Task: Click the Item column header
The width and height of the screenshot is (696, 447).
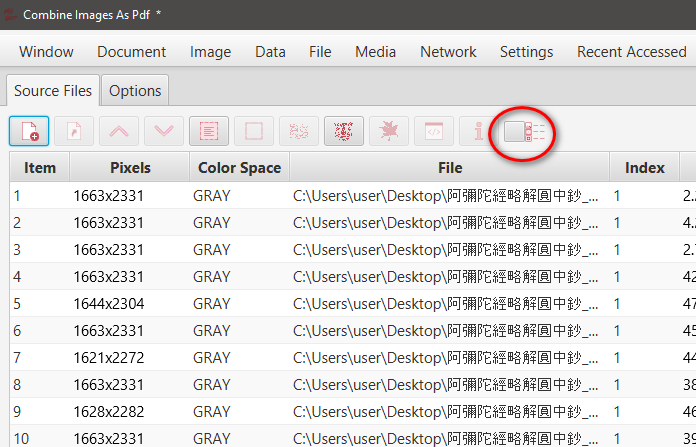Action: click(x=40, y=168)
